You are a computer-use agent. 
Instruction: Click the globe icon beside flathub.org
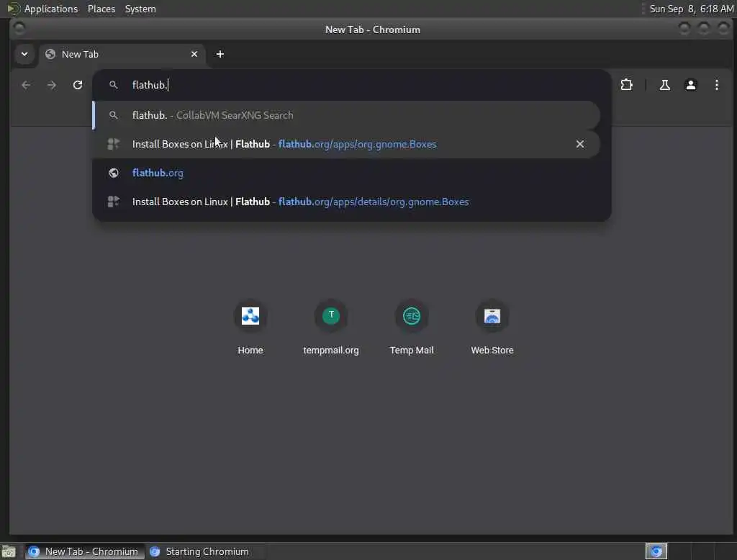(x=113, y=173)
